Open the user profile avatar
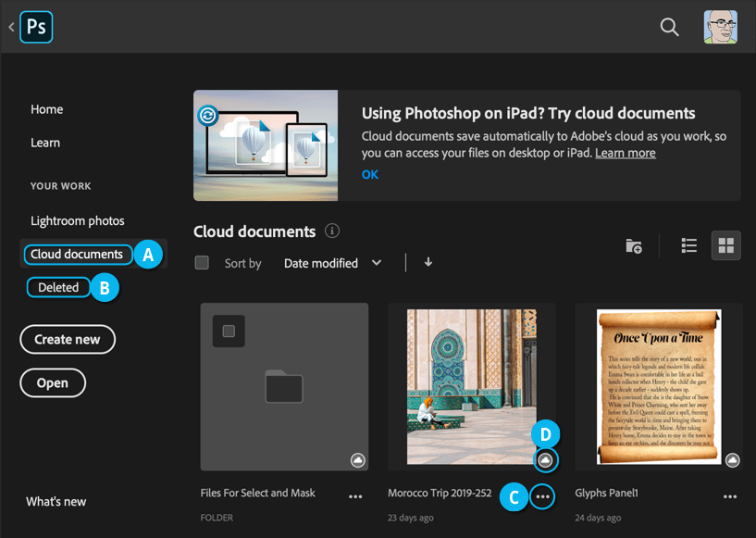756x538 pixels. tap(720, 27)
